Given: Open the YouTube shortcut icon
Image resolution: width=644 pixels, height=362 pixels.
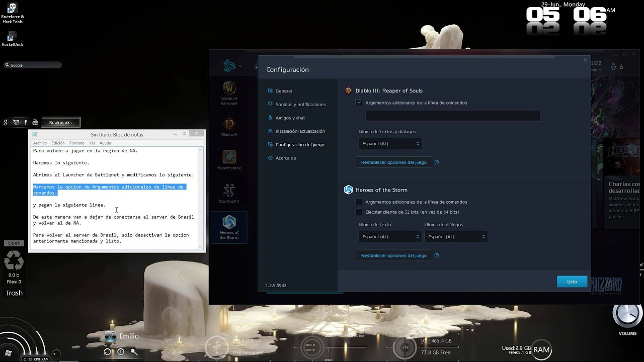Looking at the screenshot, I should (x=35, y=122).
